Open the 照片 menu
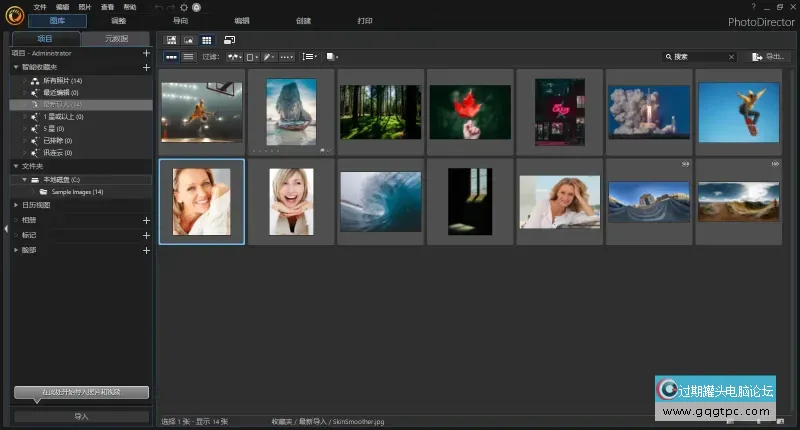This screenshot has width=800, height=430. point(85,7)
